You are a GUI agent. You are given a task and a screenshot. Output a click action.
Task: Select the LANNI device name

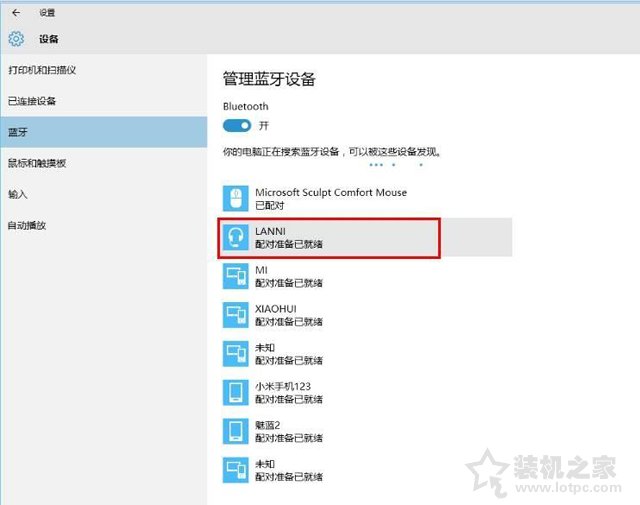(x=270, y=231)
